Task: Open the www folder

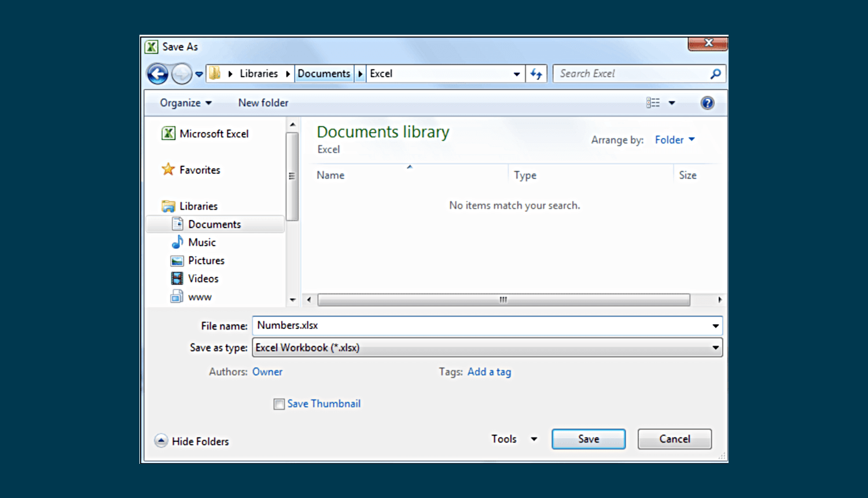Action: [x=200, y=296]
